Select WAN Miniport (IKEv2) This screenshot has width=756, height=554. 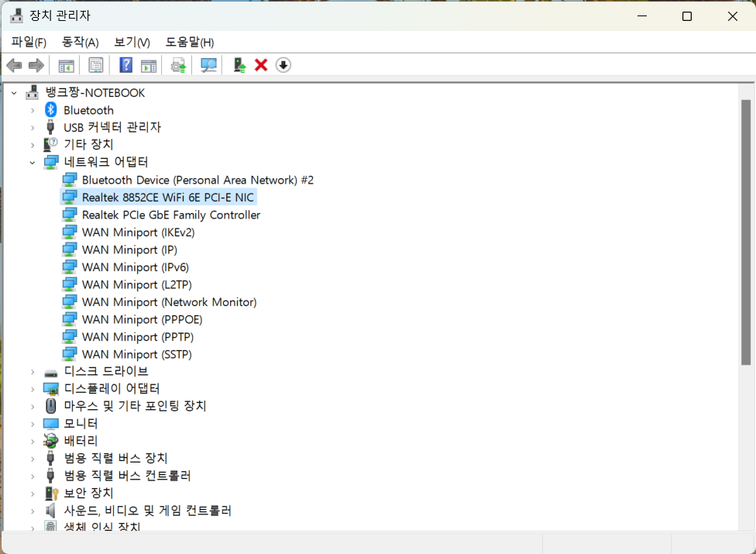[139, 232]
